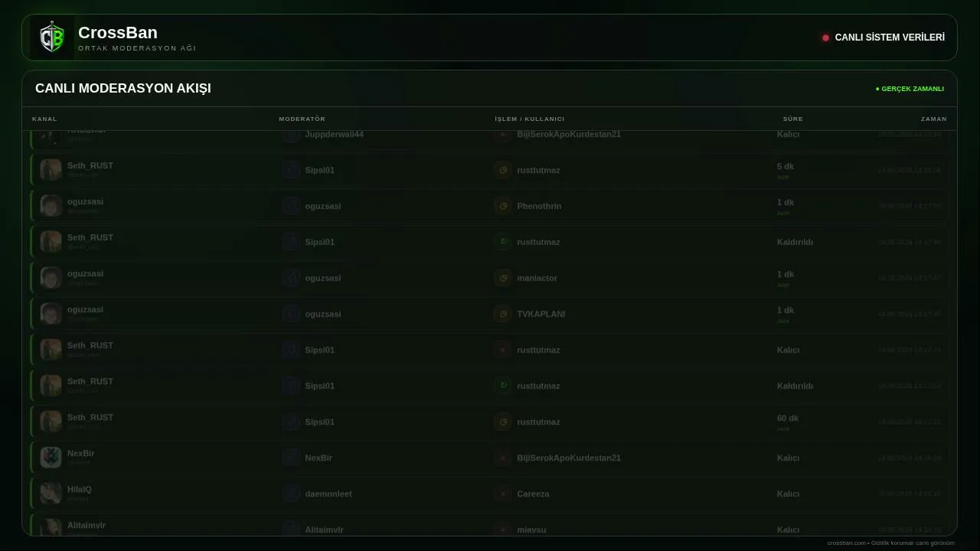
Task: Click timeout icon beside maniactor
Action: (503, 278)
